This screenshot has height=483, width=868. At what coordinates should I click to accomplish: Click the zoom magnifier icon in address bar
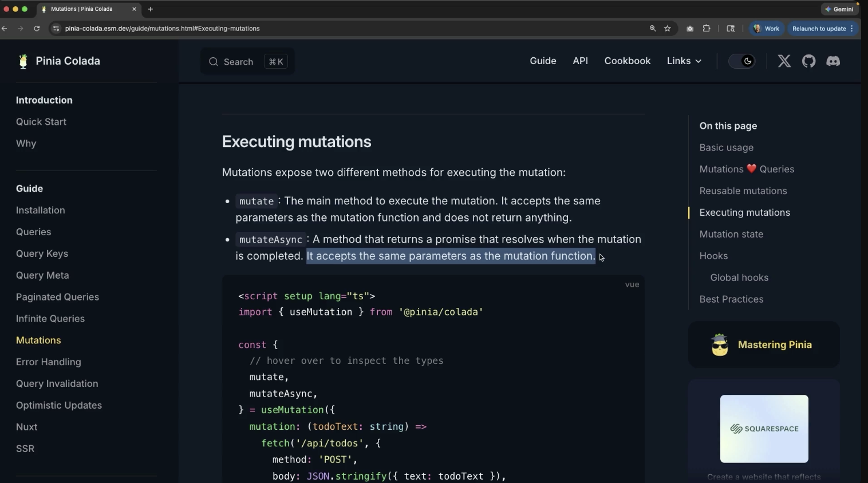653,29
